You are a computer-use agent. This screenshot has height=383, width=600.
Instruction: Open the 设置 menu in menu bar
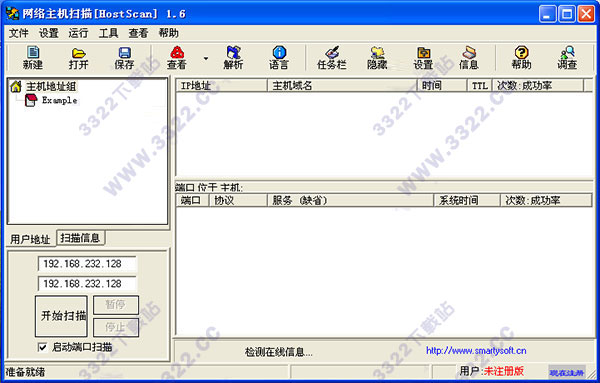[49, 33]
